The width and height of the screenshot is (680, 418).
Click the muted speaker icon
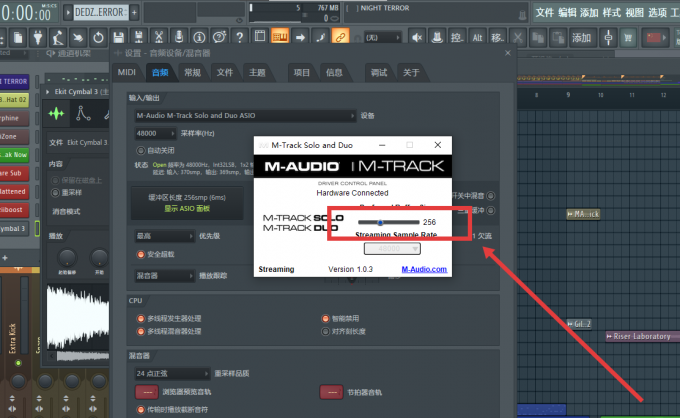pyautogui.click(x=417, y=37)
